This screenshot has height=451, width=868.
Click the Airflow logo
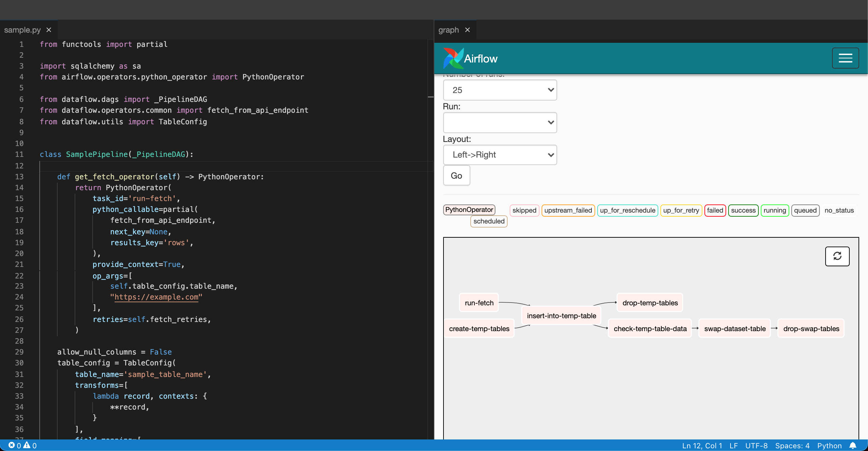470,58
